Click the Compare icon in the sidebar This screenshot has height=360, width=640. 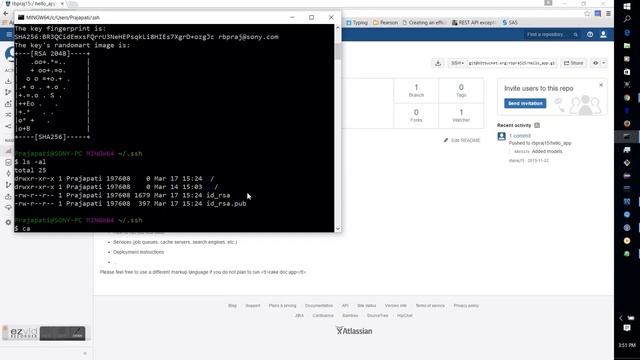(8, 115)
